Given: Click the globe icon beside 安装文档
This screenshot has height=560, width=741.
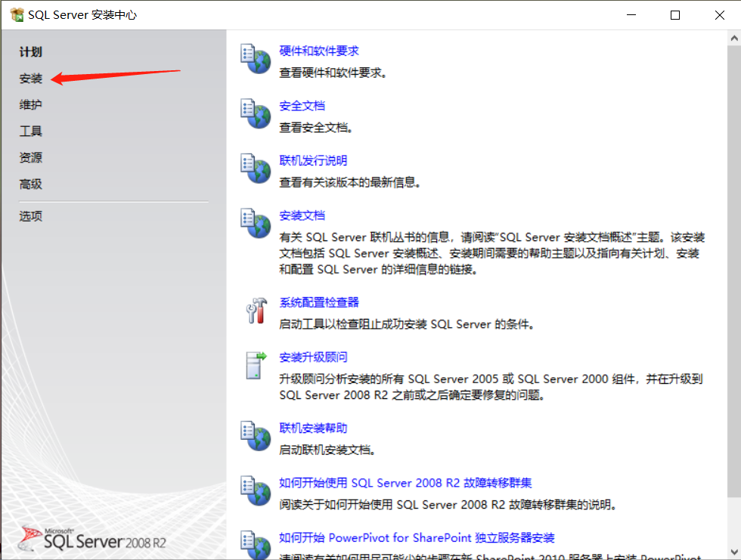Looking at the screenshot, I should click(x=256, y=223).
